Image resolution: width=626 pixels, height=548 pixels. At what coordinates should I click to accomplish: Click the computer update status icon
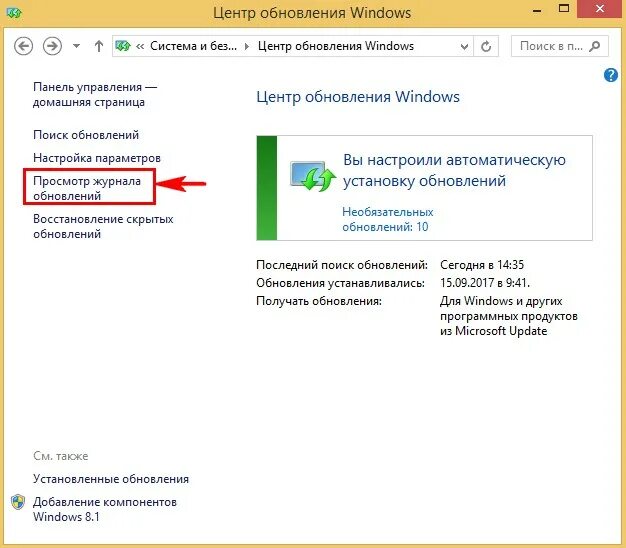tap(313, 176)
